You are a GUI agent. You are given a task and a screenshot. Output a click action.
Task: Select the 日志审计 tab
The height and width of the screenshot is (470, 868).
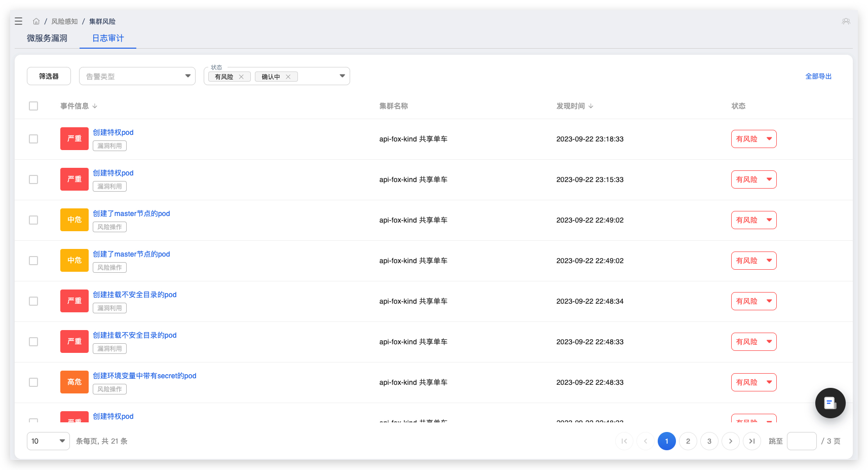pyautogui.click(x=108, y=38)
